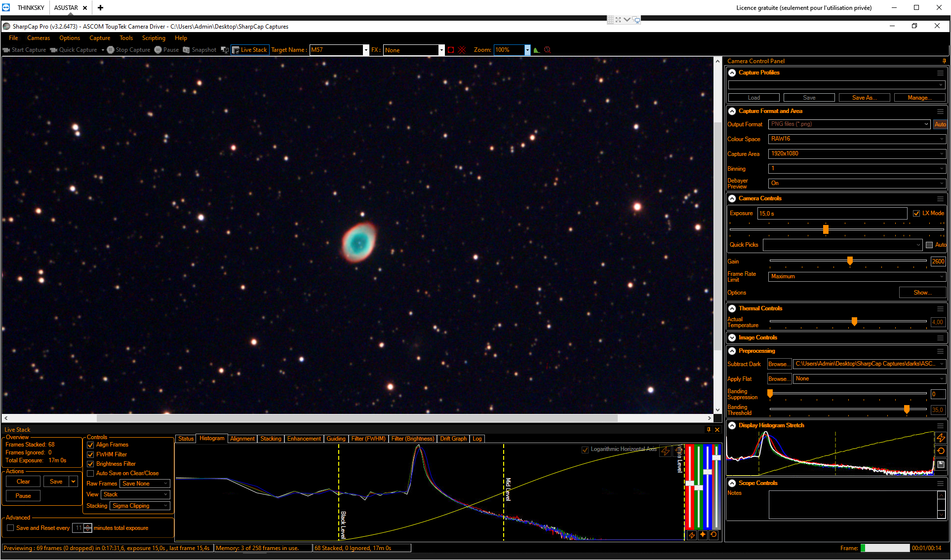The image size is (951, 560).
Task: Open the Tools menu
Action: click(x=126, y=38)
